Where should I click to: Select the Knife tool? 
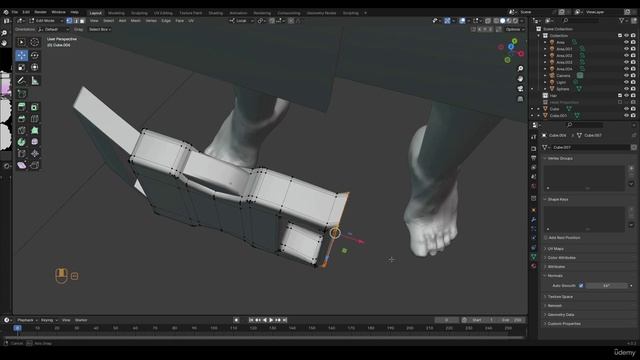(22, 131)
